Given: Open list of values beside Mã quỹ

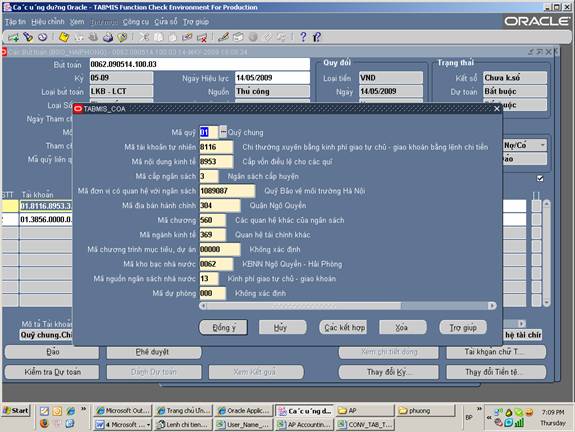Looking at the screenshot, I should click(x=223, y=132).
